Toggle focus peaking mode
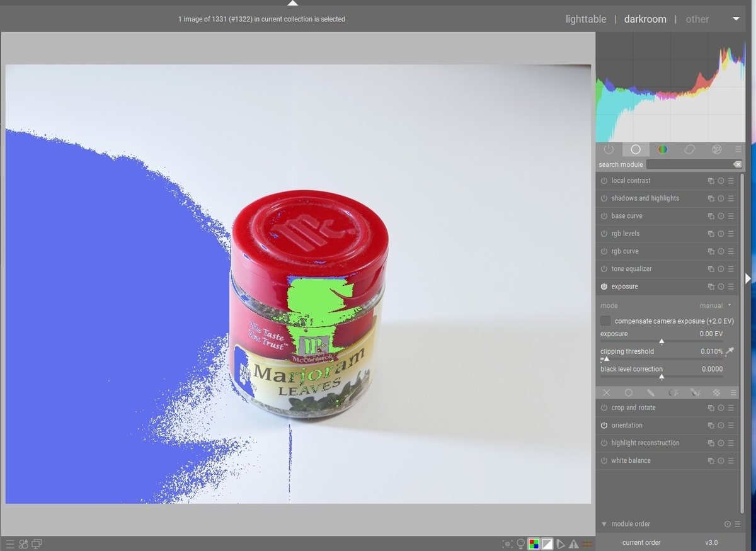 507,544
